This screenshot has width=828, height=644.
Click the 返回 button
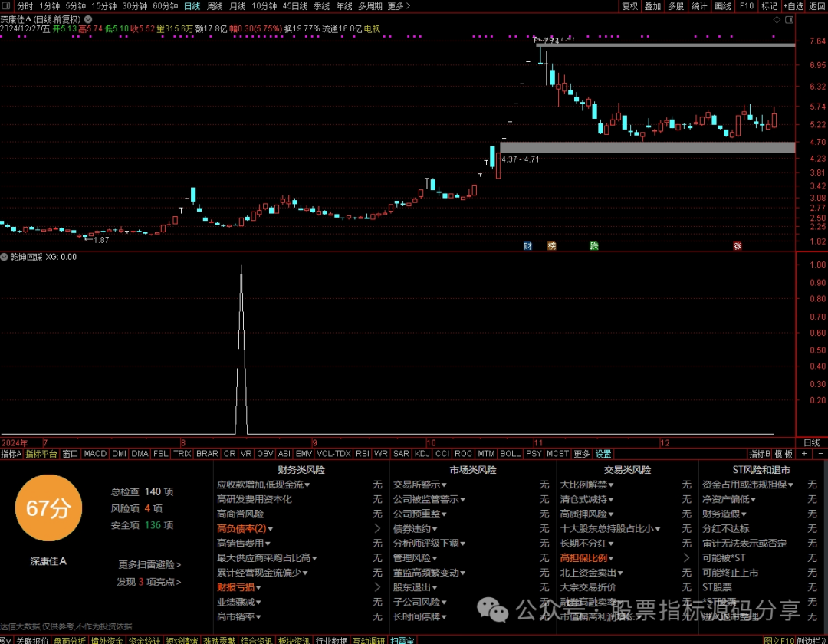(x=817, y=6)
